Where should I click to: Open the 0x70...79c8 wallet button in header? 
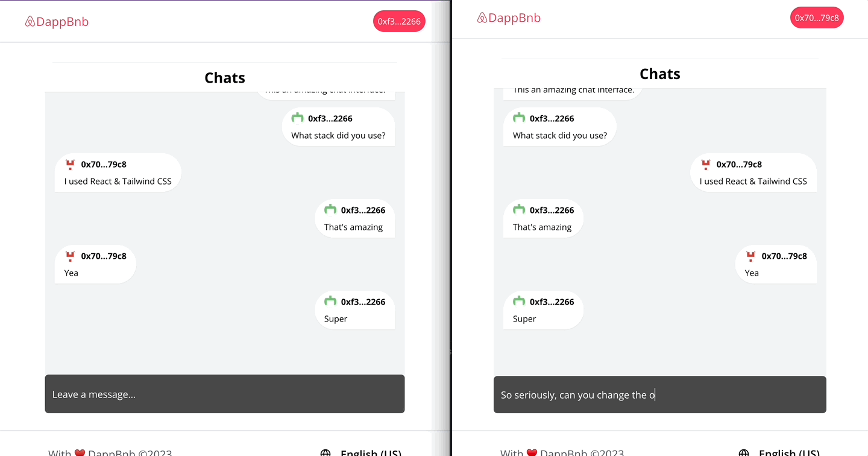[817, 18]
